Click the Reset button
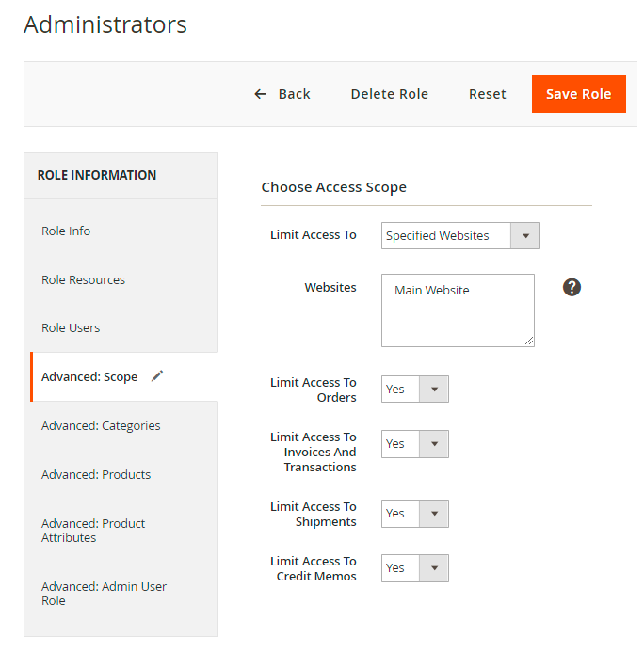 point(488,94)
